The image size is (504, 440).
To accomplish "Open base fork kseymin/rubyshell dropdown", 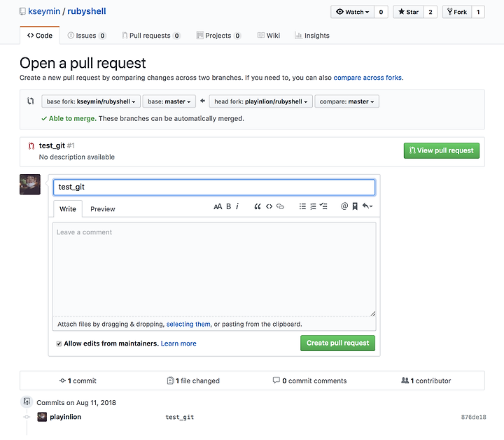I will (90, 101).
